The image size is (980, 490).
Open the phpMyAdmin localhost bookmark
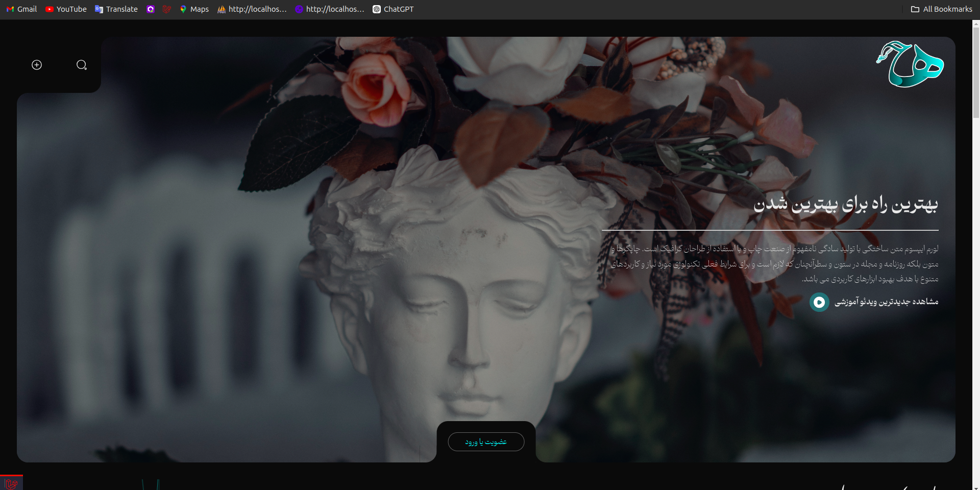(x=252, y=9)
